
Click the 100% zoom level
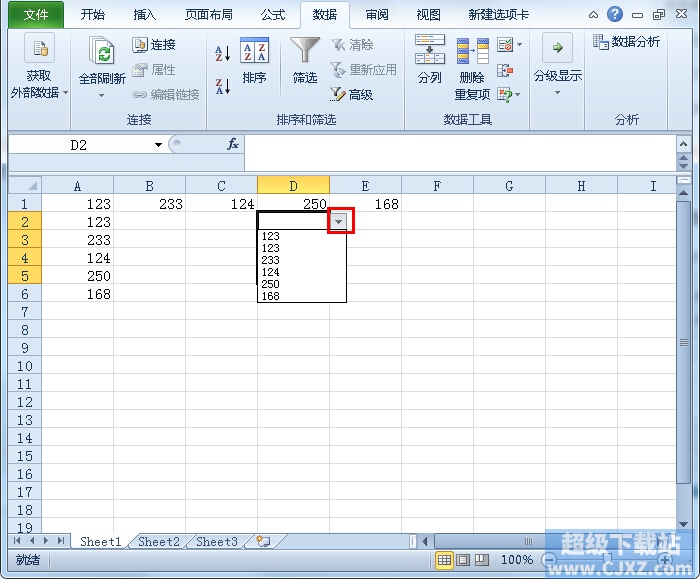point(517,559)
